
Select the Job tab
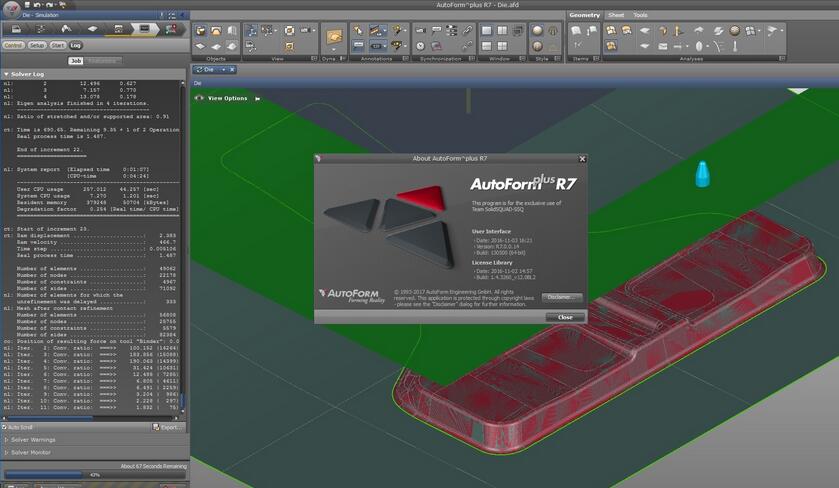tap(76, 61)
